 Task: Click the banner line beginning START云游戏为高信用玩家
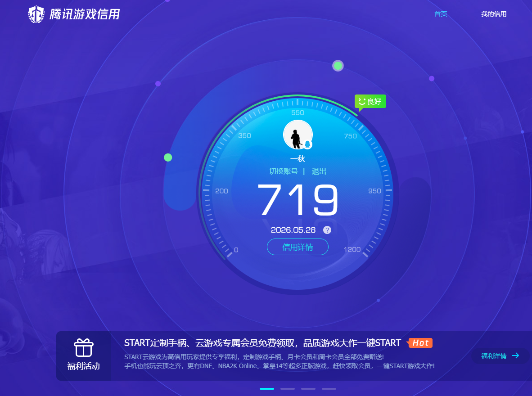[254, 357]
